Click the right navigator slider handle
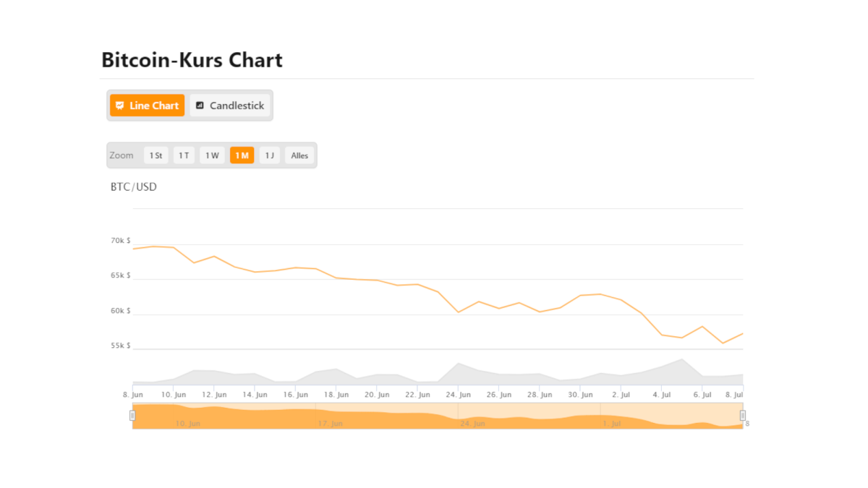The image size is (868, 488). 742,415
